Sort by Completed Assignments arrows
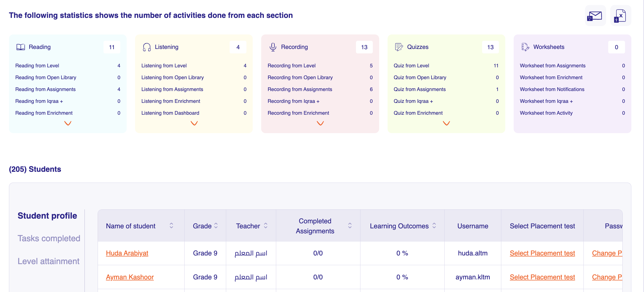 pyautogui.click(x=350, y=226)
